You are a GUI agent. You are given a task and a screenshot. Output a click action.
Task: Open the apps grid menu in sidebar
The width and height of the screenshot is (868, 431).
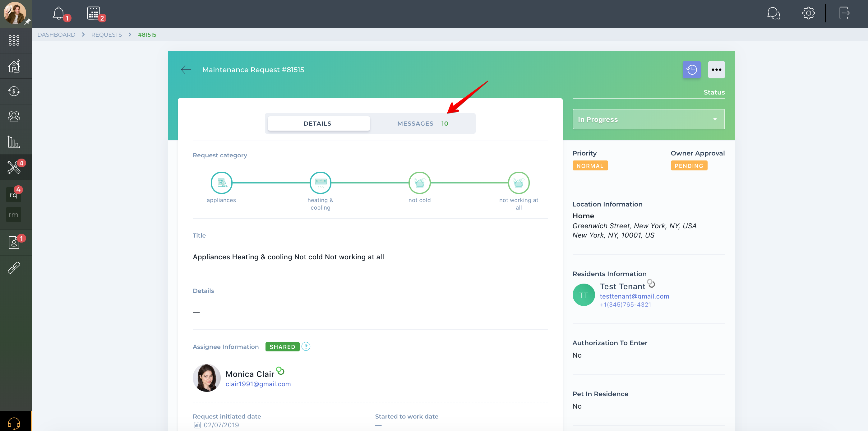pyautogui.click(x=14, y=40)
